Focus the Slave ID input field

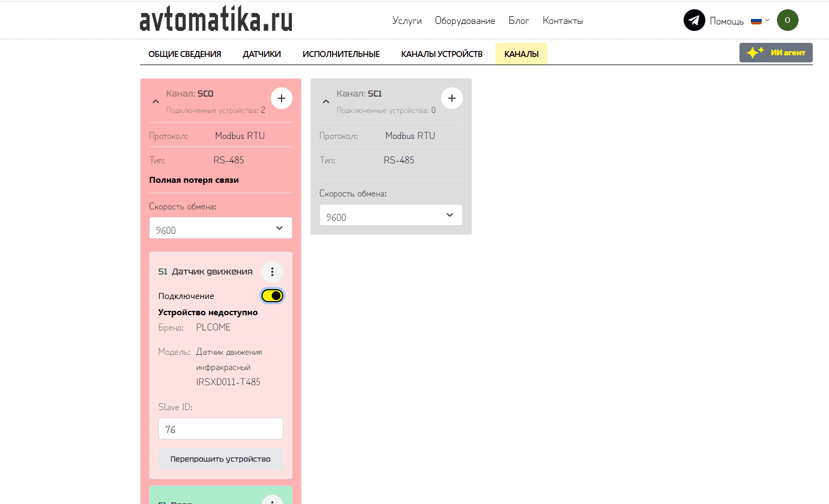[221, 429]
